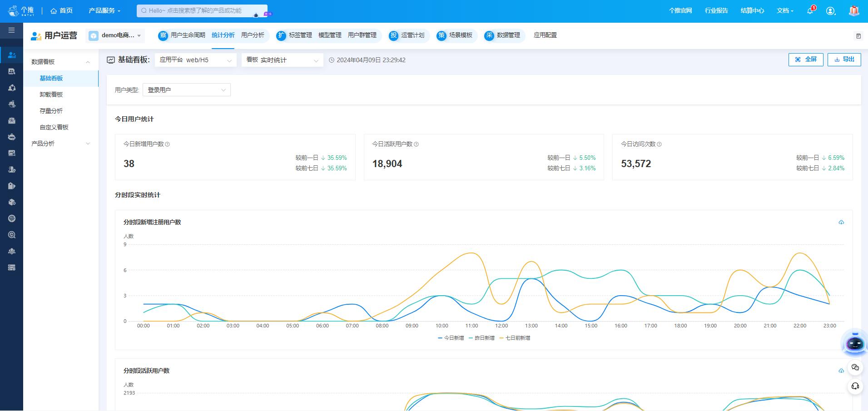Open the 标签管理 tab
The image size is (868, 411).
300,35
